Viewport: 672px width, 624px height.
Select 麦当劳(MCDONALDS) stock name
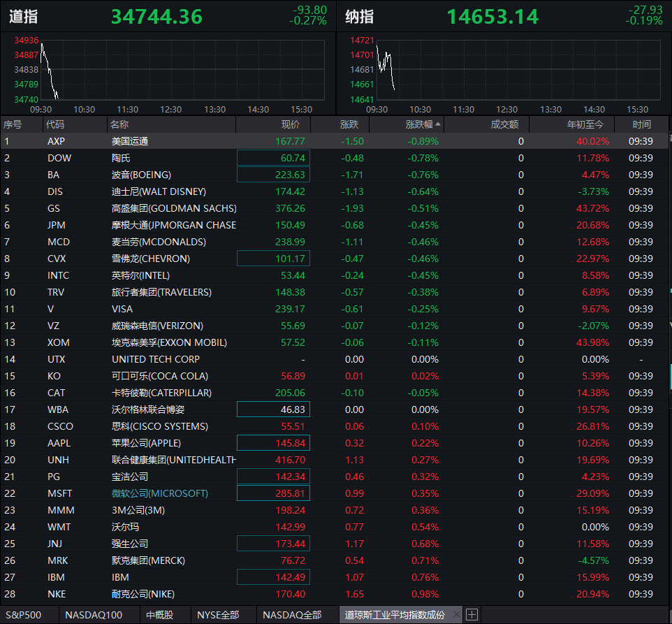point(159,242)
